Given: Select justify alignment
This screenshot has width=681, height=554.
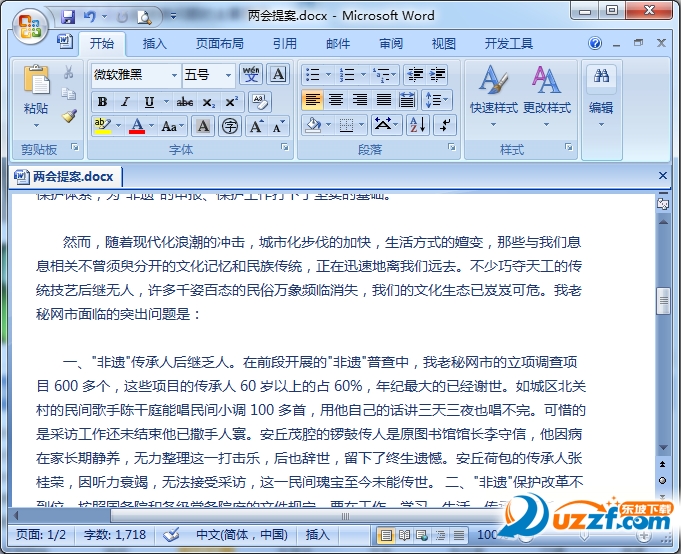Looking at the screenshot, I should [x=383, y=100].
